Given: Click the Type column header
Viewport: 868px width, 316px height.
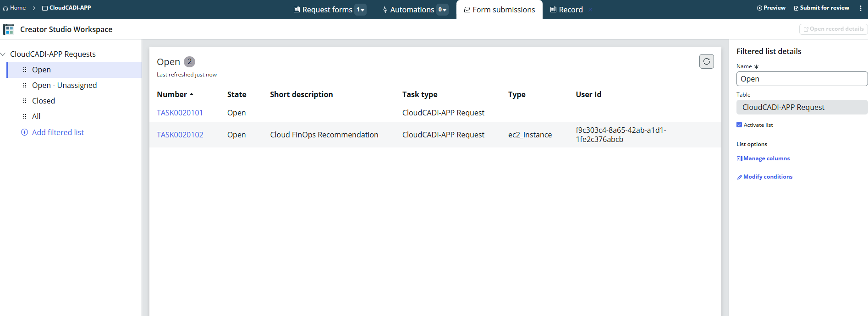Looking at the screenshot, I should click(517, 94).
